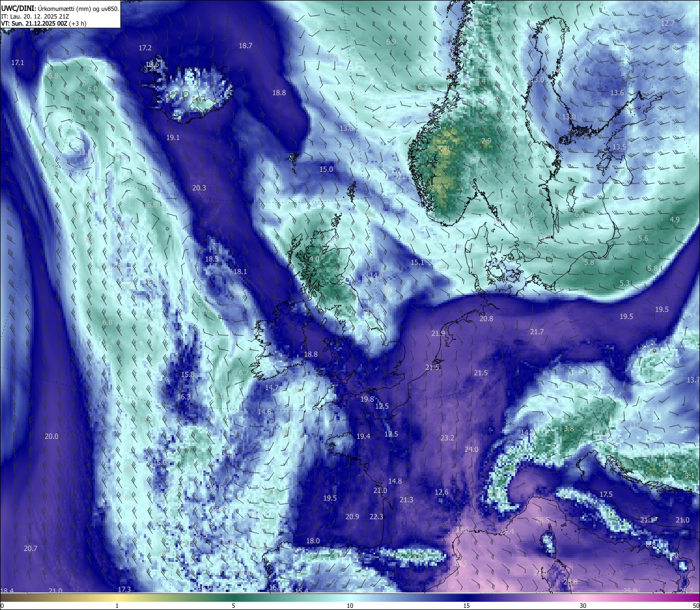The width and height of the screenshot is (700, 610).
Task: Click the 16.3 value label
Action: click(x=184, y=397)
